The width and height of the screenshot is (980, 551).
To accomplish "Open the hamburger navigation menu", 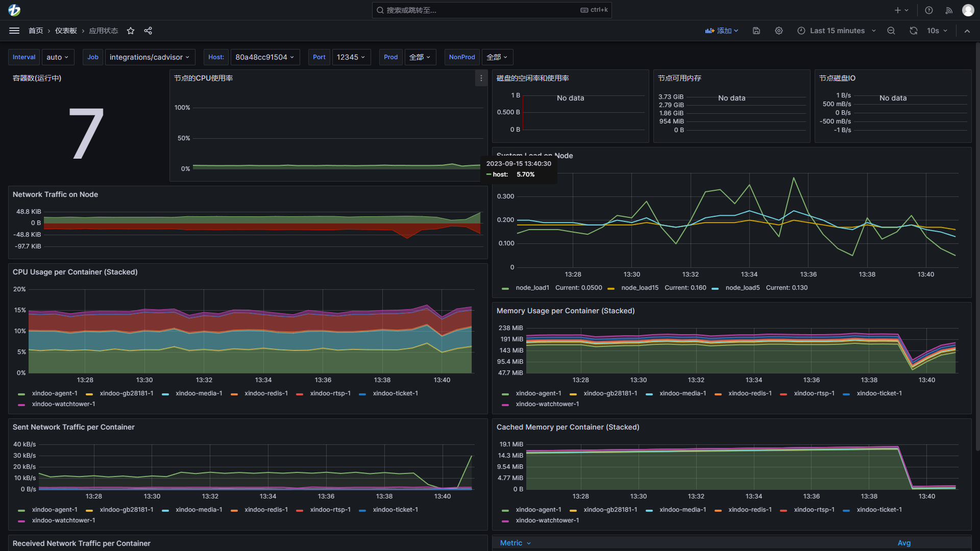I will pyautogui.click(x=14, y=31).
